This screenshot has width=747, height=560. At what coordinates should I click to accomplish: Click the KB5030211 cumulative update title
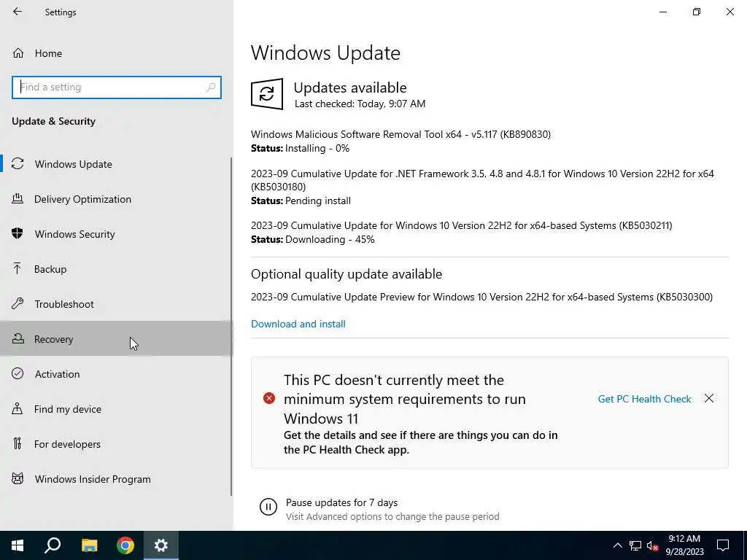click(x=462, y=225)
